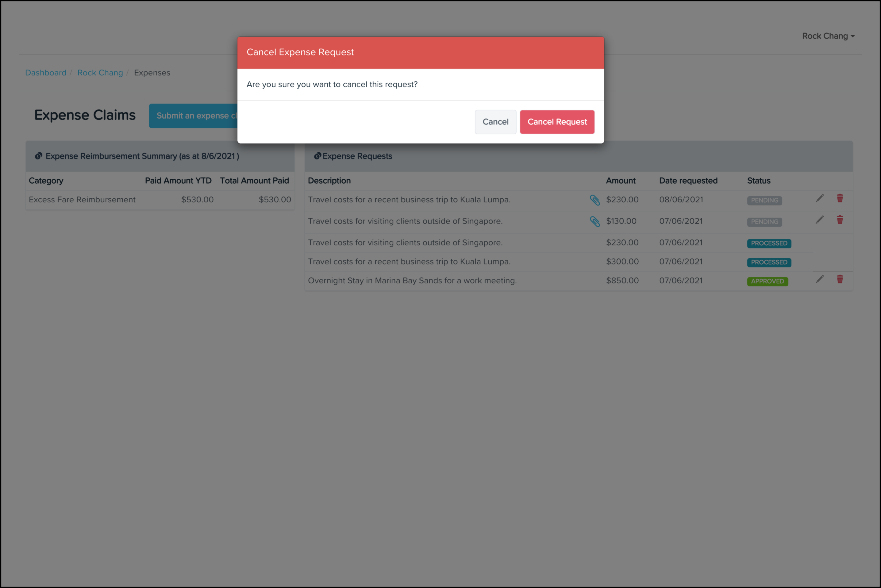Click the Excess Fare Reimbursement row
This screenshot has height=588, width=881.
(82, 200)
